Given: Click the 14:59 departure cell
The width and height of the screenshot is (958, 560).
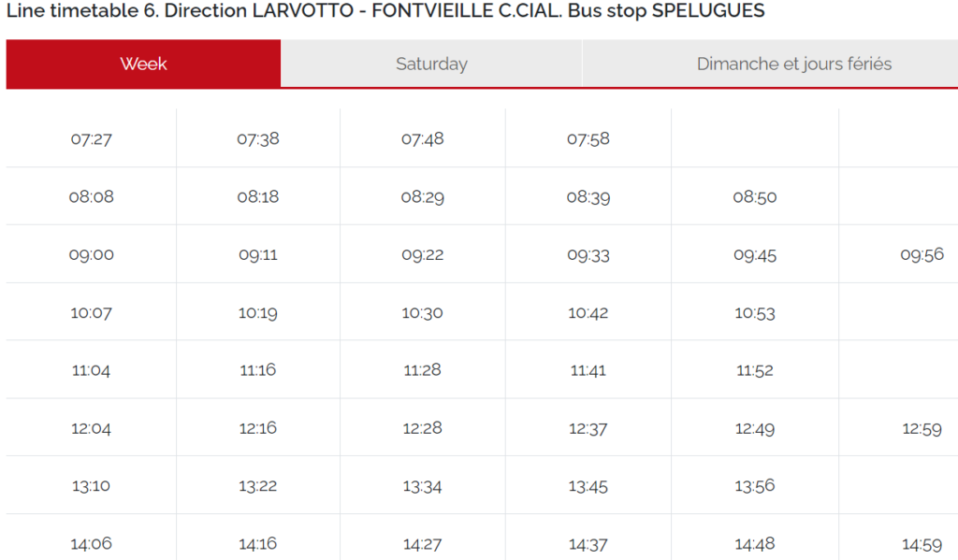Looking at the screenshot, I should point(922,543).
